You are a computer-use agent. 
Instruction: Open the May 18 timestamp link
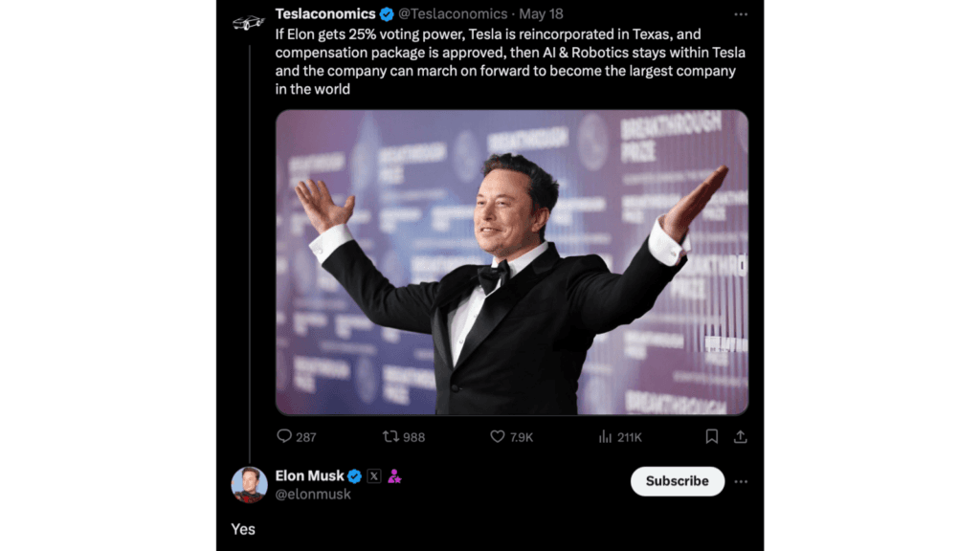coord(543,14)
